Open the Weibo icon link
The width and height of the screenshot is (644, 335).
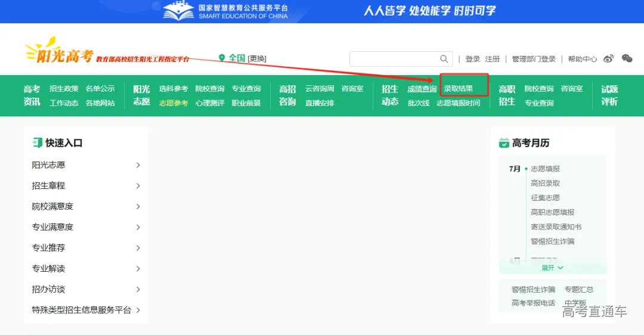pos(608,58)
